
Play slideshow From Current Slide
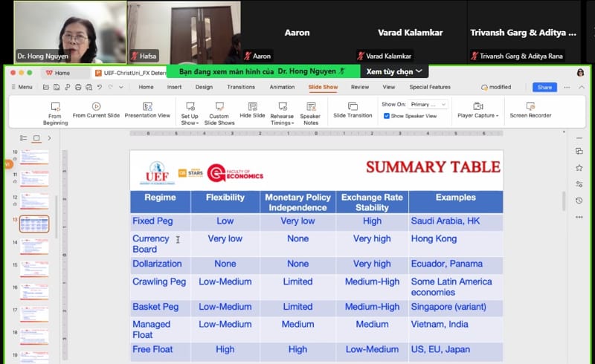(96, 111)
